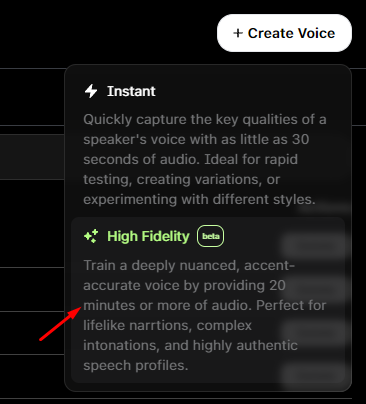The height and width of the screenshot is (404, 366).
Task: Click 'intonations, and highly authentic' text
Action: [x=190, y=346]
